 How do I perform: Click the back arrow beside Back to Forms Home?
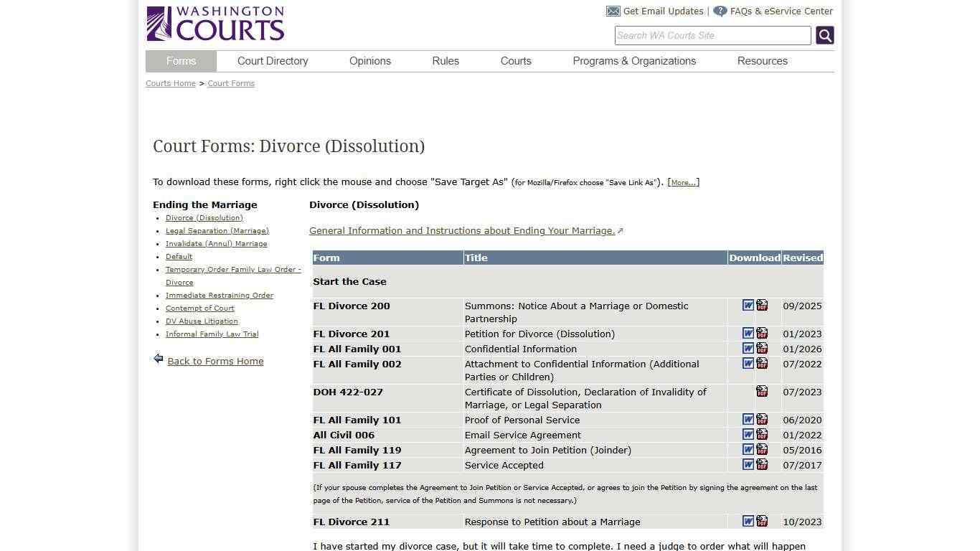158,359
